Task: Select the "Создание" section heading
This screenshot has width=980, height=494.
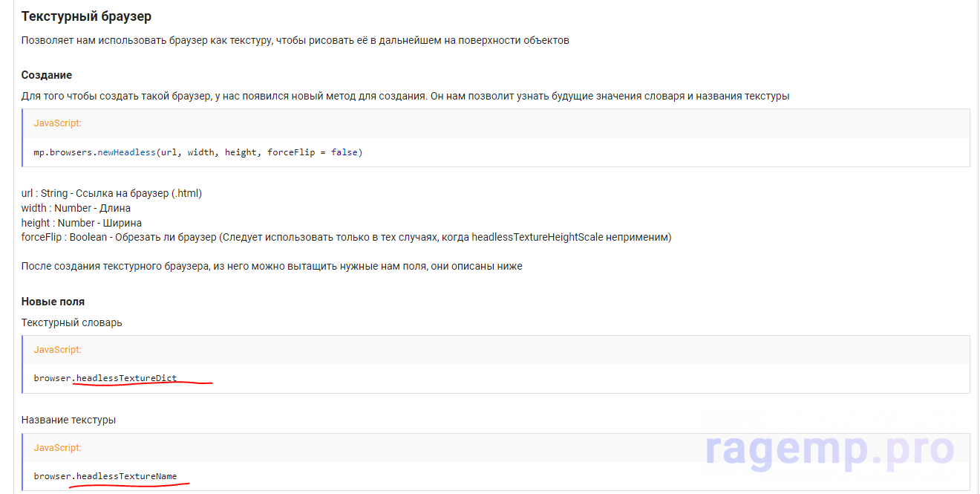Action: point(46,75)
